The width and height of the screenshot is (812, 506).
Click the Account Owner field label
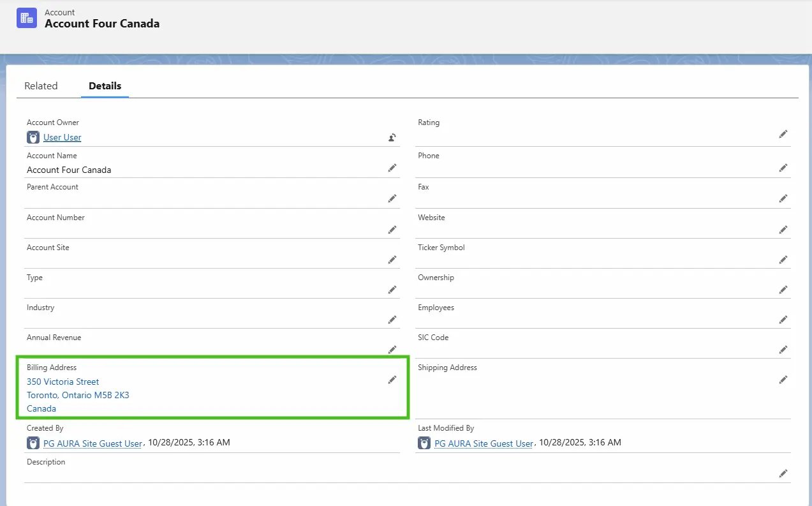click(x=53, y=123)
